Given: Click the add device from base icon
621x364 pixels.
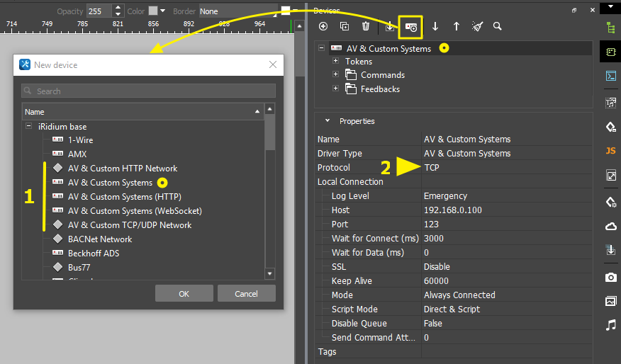Looking at the screenshot, I should point(411,26).
